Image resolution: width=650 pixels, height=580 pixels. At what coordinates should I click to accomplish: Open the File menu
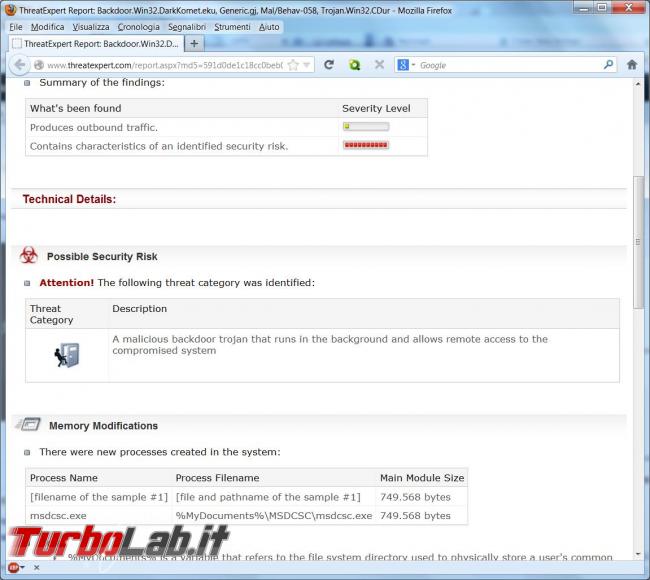click(16, 27)
